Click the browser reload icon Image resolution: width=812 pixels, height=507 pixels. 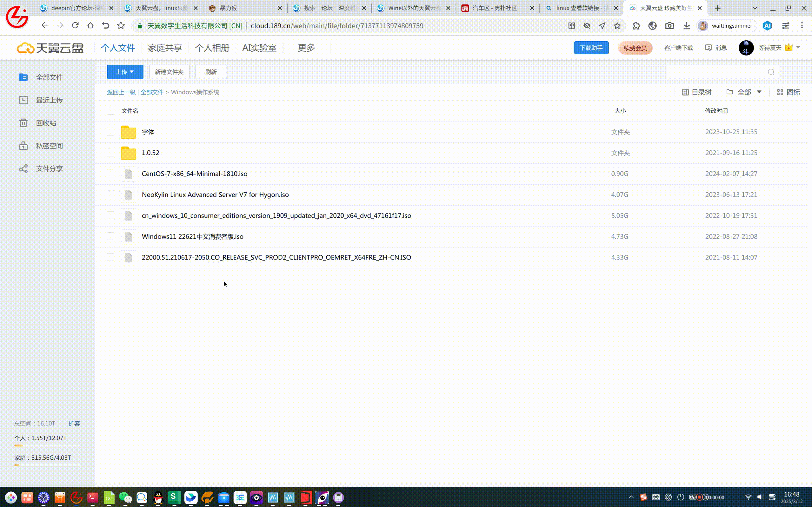75,25
